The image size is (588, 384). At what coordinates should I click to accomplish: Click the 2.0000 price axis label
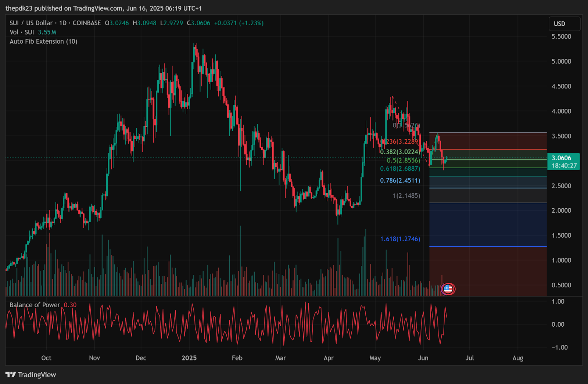[x=561, y=211]
